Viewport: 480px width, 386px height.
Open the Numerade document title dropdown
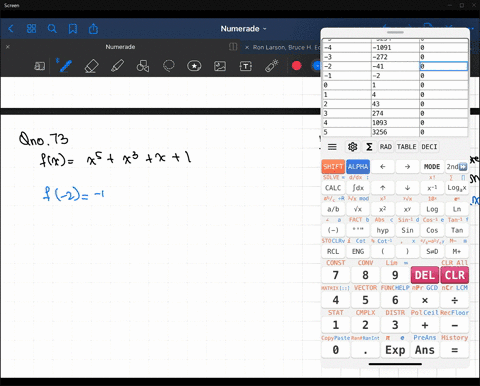point(243,29)
